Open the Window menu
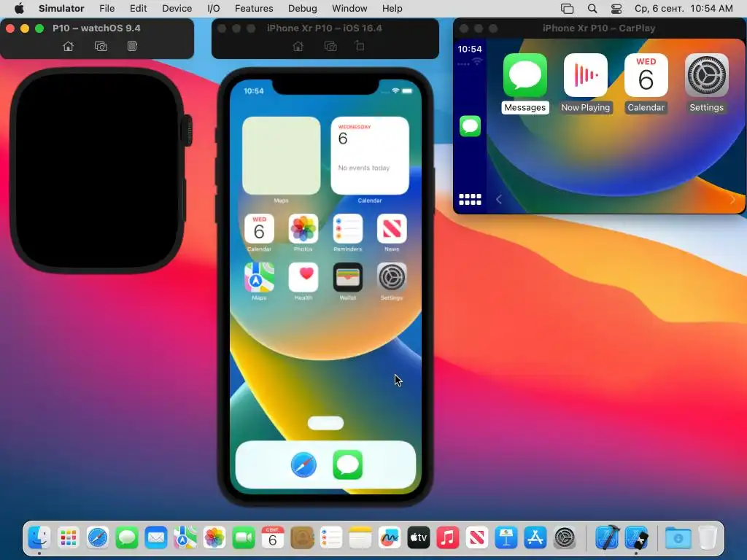This screenshot has width=747, height=560. (x=349, y=9)
